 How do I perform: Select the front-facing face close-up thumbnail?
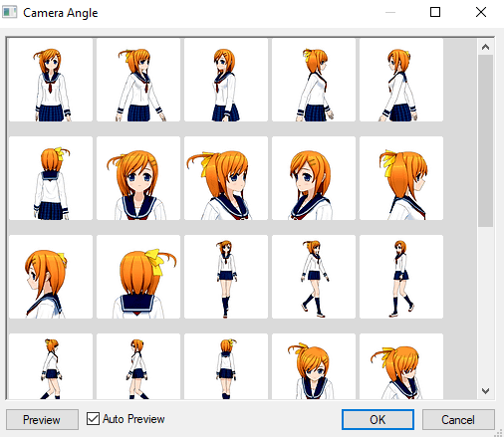click(138, 178)
